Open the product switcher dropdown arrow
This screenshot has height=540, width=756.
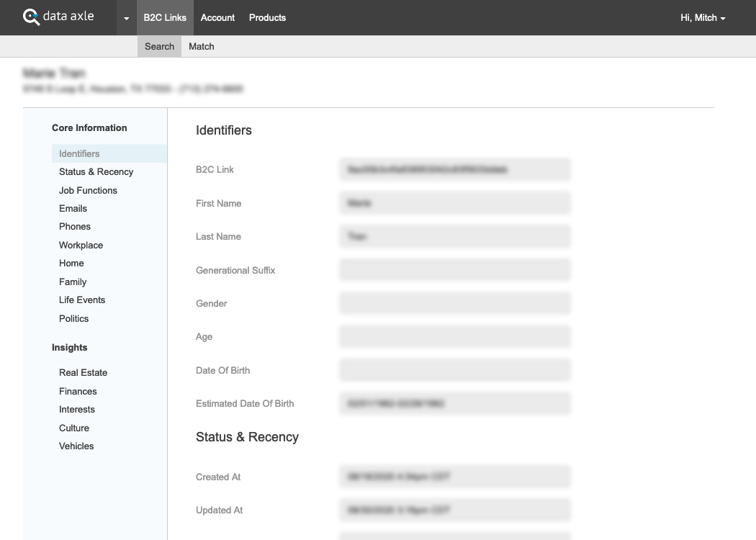pyautogui.click(x=126, y=18)
